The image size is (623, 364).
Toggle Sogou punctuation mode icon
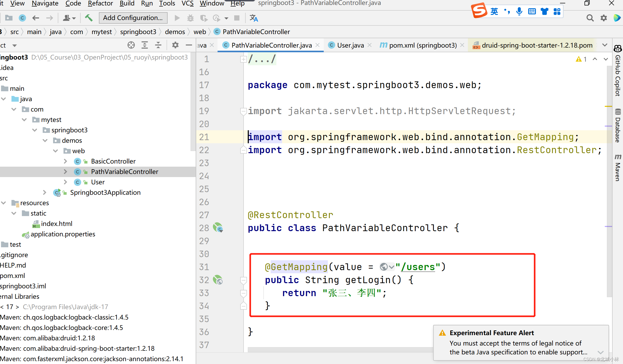pos(507,11)
